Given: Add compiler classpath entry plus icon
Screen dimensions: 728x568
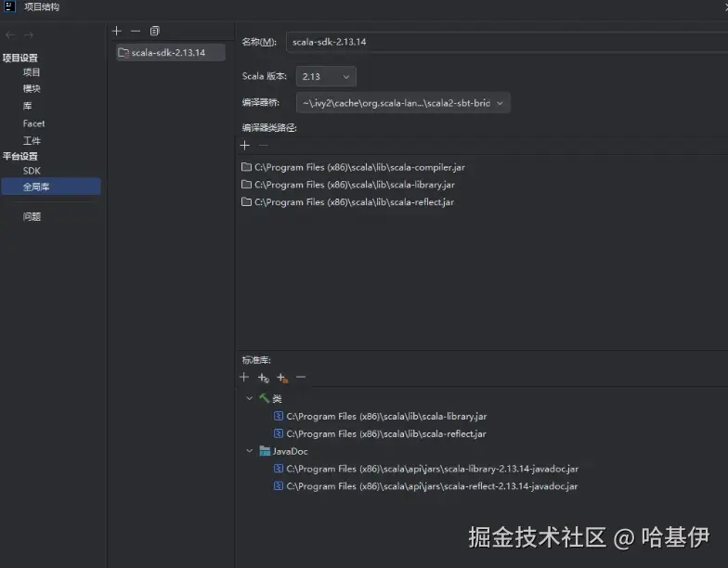Looking at the screenshot, I should pos(245,146).
